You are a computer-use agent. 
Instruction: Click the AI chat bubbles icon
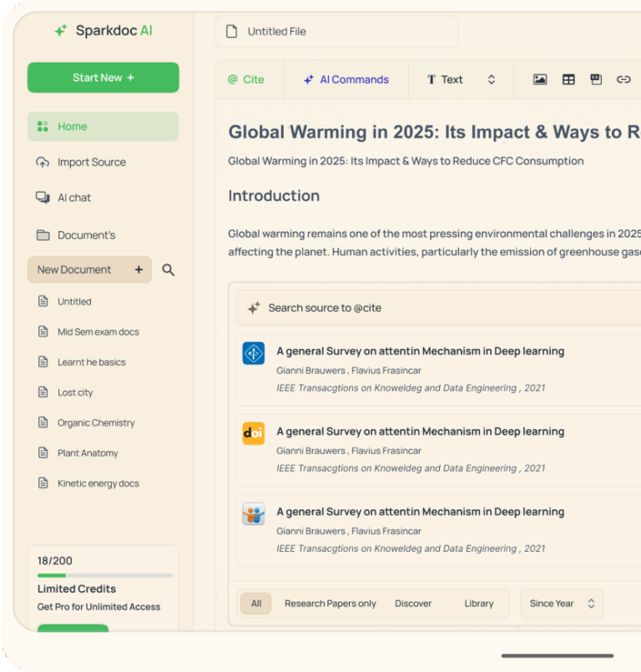tap(43, 198)
